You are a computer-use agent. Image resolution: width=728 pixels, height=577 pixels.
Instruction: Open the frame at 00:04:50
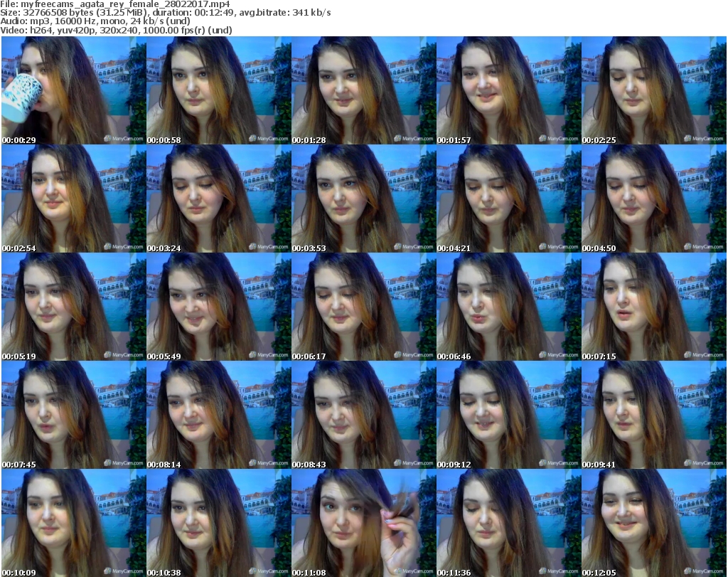point(654,198)
